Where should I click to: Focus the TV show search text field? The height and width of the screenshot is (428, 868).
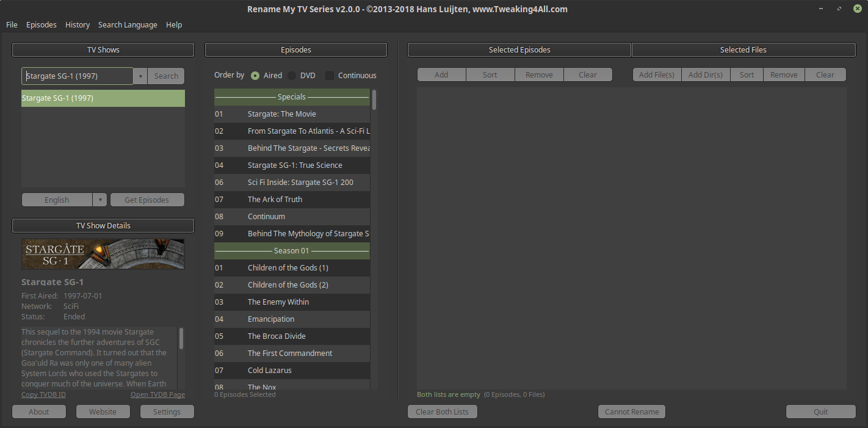(x=78, y=76)
